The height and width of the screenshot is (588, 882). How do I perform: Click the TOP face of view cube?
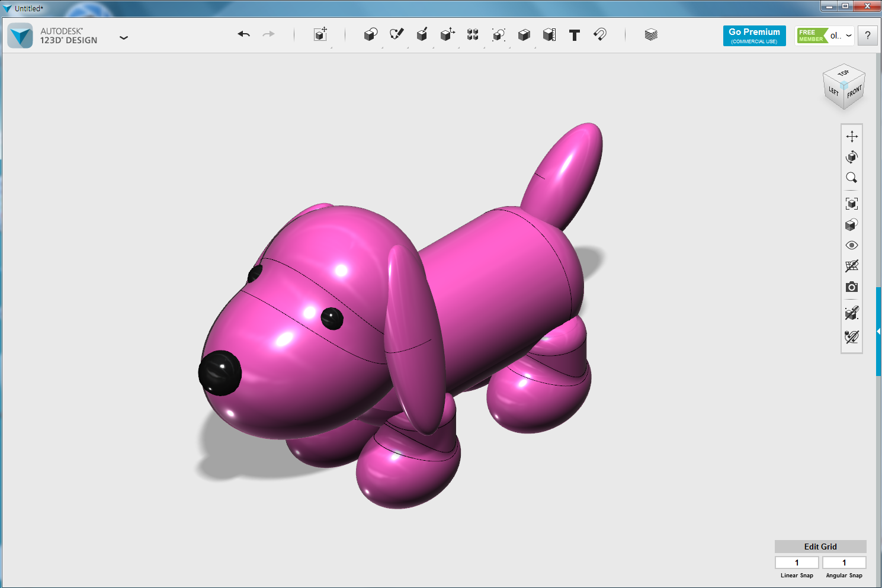[843, 73]
